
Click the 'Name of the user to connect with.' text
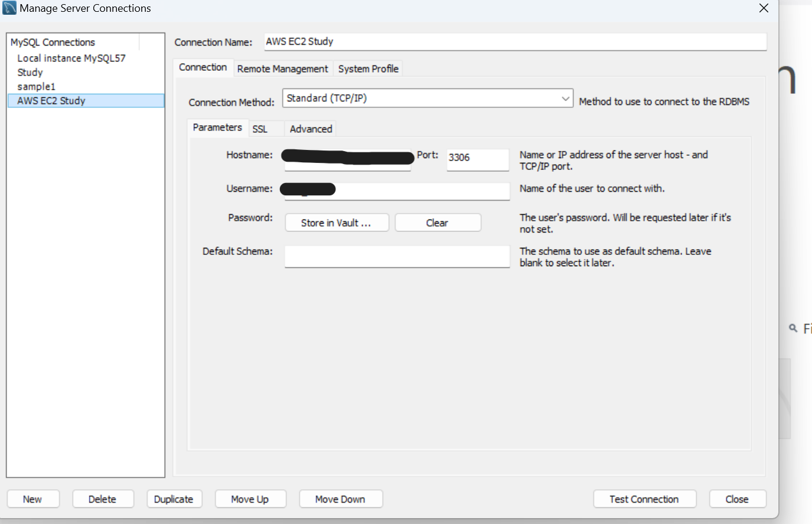point(592,189)
